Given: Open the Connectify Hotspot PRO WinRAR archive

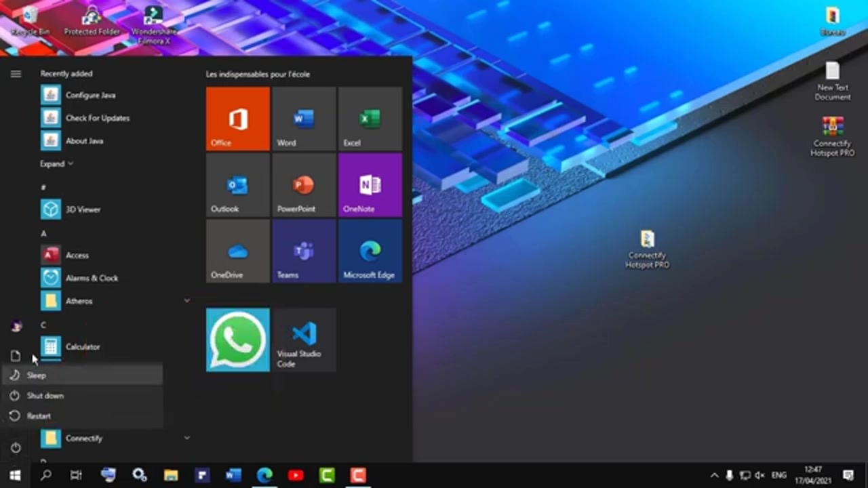Looking at the screenshot, I should 833,136.
